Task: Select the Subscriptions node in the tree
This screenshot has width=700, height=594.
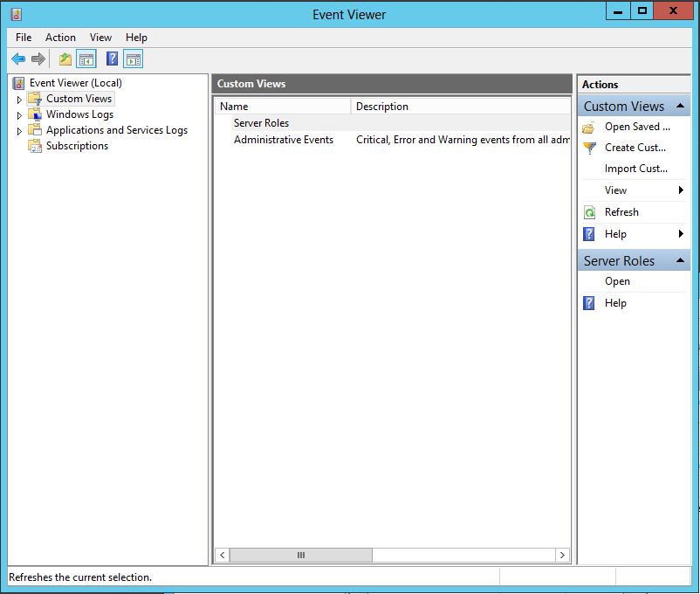Action: click(77, 146)
